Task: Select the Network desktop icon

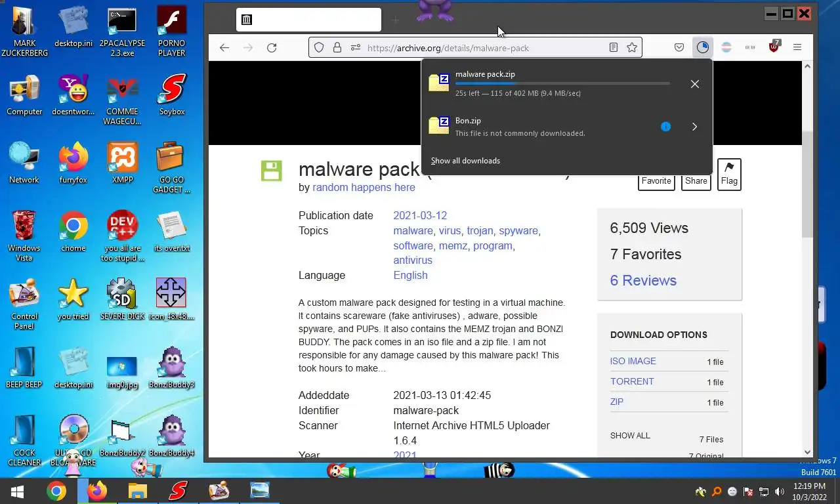Action: 24,163
